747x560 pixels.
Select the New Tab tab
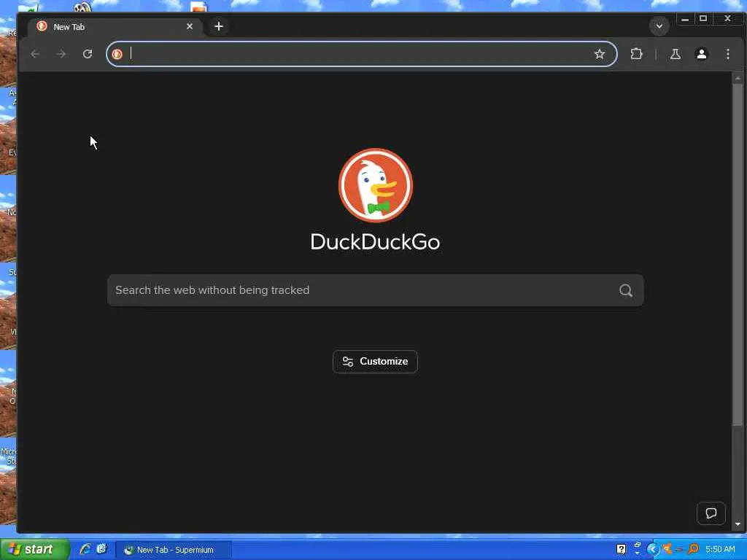point(115,27)
